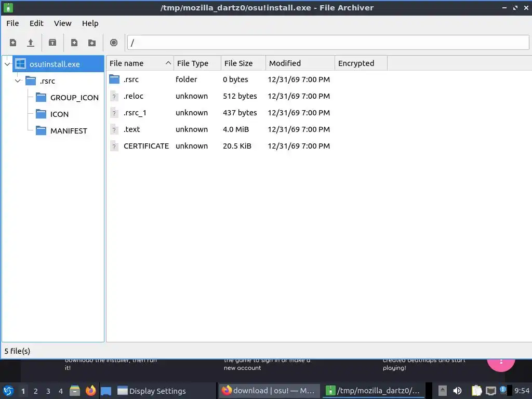
Task: Switch to workspace 2 in taskbar
Action: (36, 391)
